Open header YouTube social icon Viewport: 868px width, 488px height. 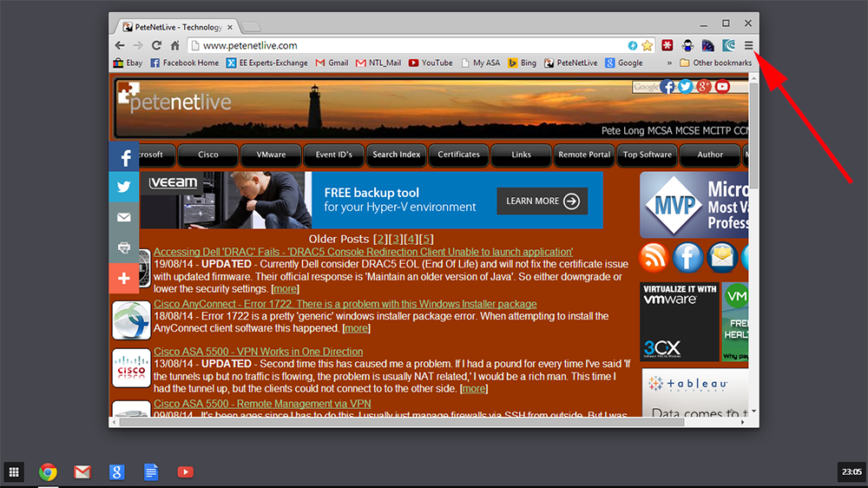(x=722, y=87)
